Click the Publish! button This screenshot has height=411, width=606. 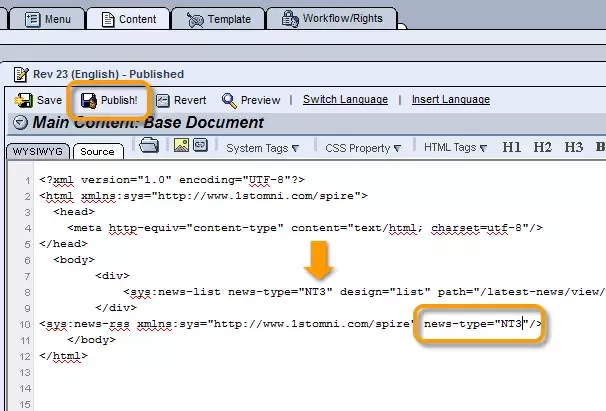[109, 100]
